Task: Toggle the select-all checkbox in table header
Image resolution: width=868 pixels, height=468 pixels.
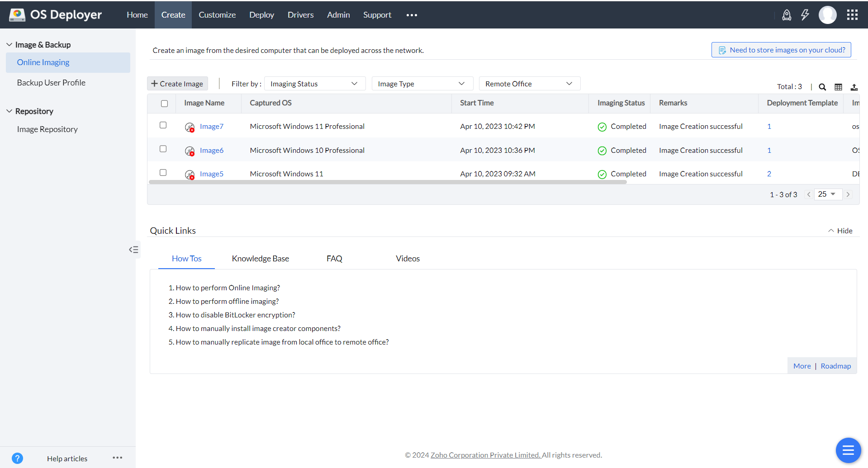Action: 165,104
